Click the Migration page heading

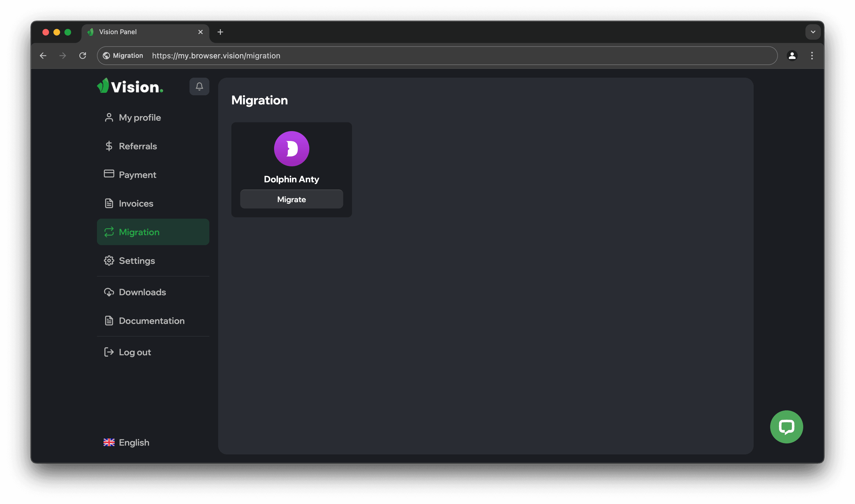(259, 100)
